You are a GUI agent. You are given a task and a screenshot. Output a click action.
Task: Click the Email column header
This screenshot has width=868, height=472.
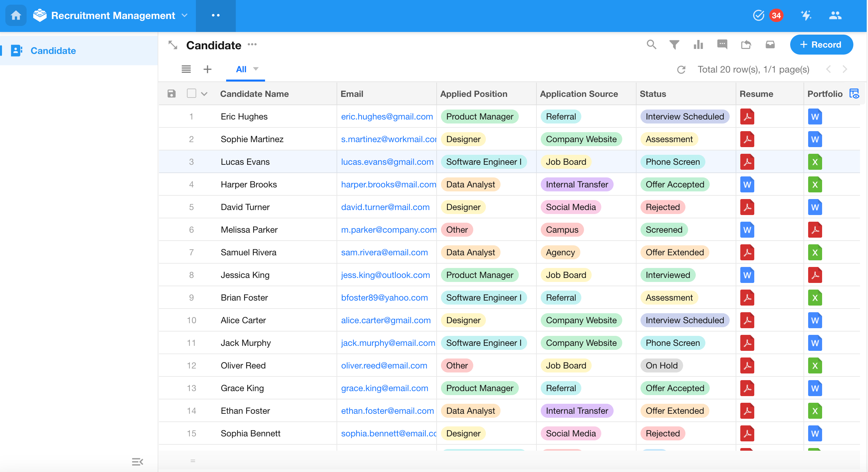[x=352, y=94]
